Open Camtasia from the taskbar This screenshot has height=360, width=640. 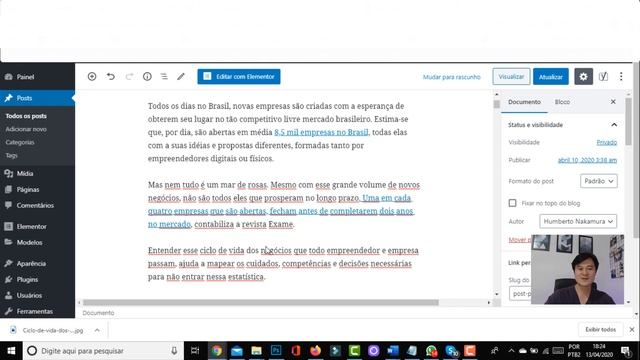point(354,351)
